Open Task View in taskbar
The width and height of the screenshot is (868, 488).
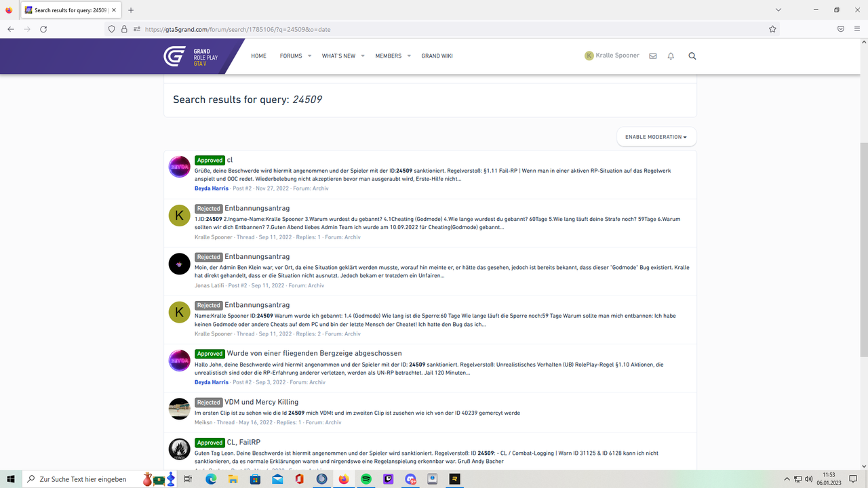coord(188,479)
